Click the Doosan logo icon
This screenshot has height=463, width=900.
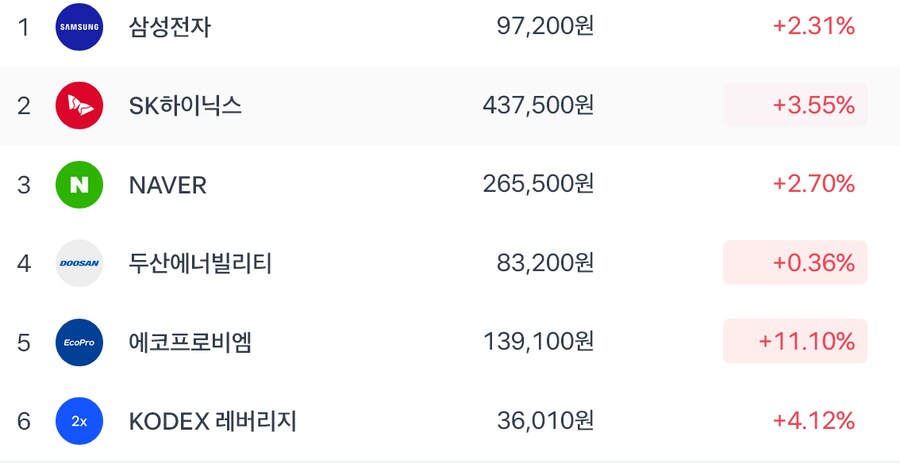(80, 263)
